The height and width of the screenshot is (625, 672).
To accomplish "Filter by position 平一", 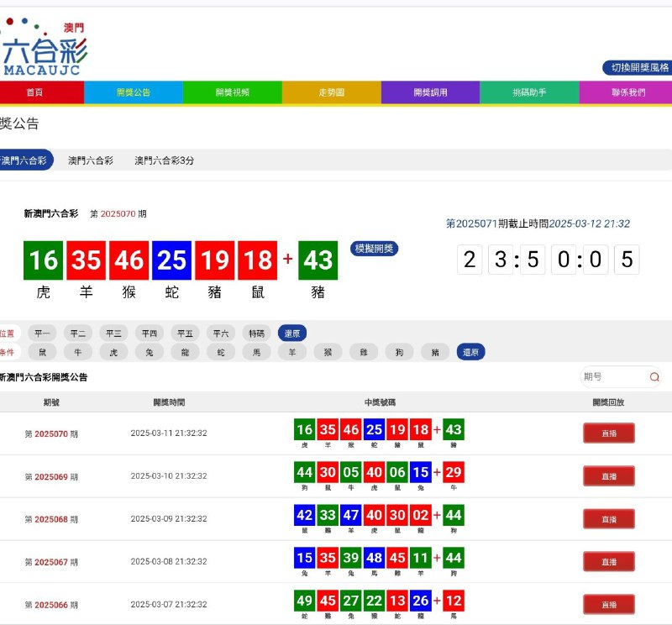I will (x=42, y=333).
